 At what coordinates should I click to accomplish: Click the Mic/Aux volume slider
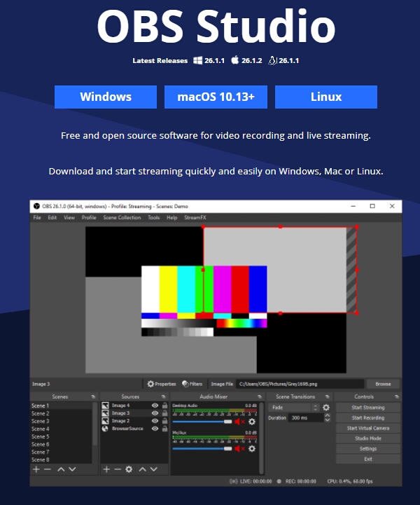(x=202, y=449)
